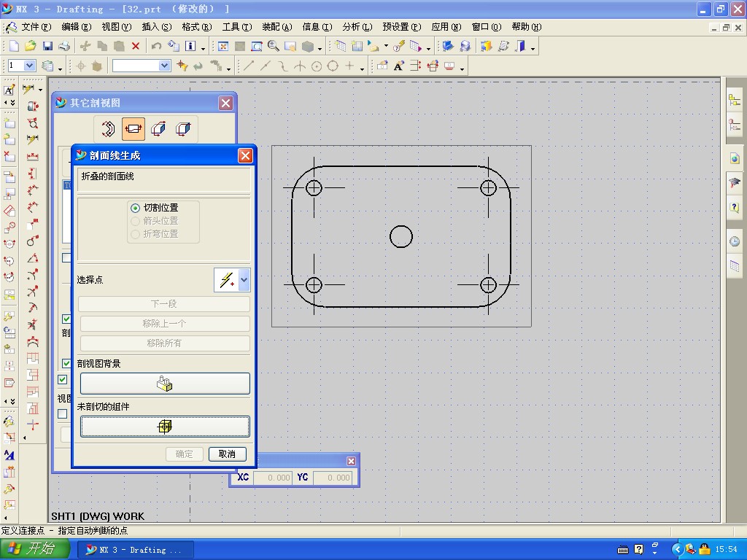Image resolution: width=747 pixels, height=560 pixels.
Task: Open the 工具 menu
Action: click(x=236, y=27)
